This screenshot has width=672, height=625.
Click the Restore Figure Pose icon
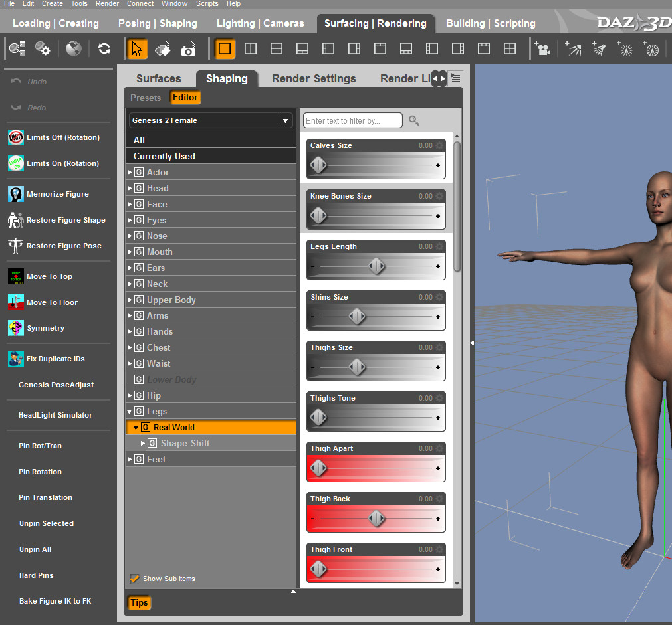click(x=16, y=246)
